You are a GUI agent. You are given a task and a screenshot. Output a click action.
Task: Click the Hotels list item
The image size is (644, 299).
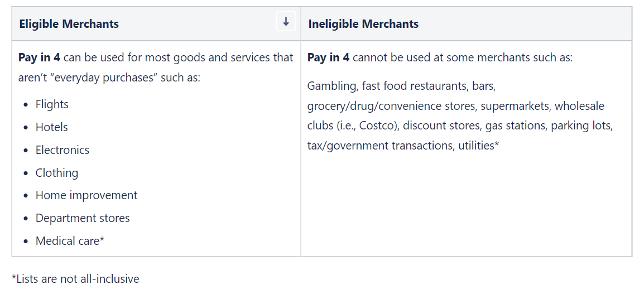coord(51,127)
